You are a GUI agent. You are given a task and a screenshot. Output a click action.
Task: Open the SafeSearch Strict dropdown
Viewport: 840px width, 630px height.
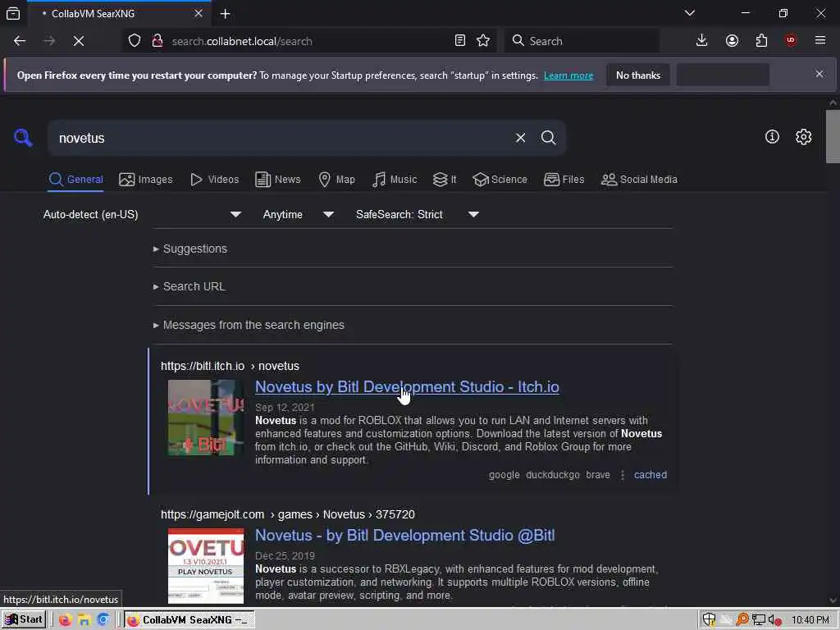tap(418, 214)
